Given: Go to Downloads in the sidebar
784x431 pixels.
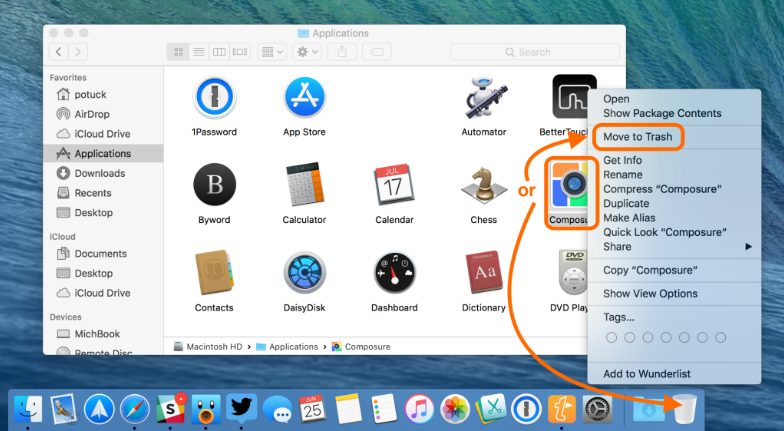Looking at the screenshot, I should tap(99, 173).
